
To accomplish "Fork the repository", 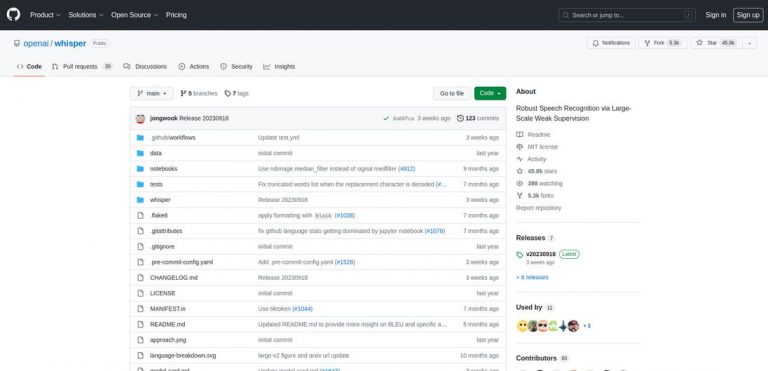I will (x=662, y=43).
